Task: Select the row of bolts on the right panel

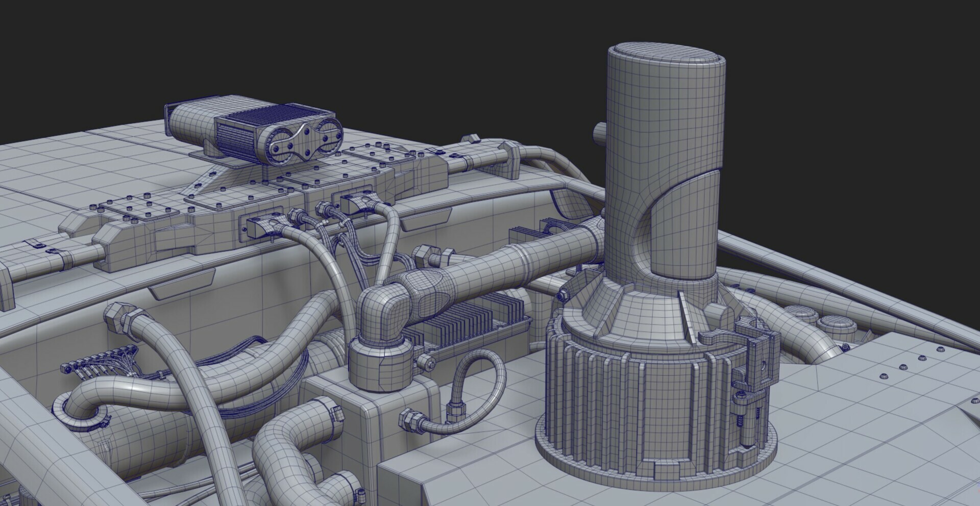Action: 903,367
